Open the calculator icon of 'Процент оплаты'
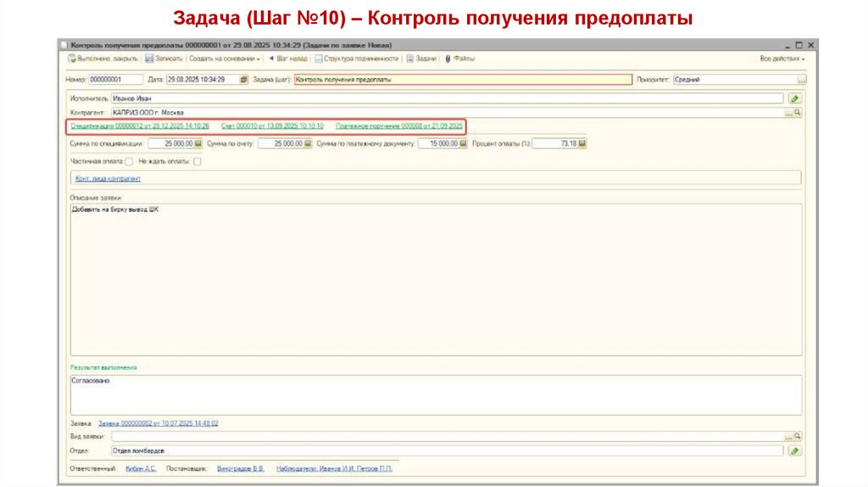Screen dimensions: 868x487 pos(582,143)
